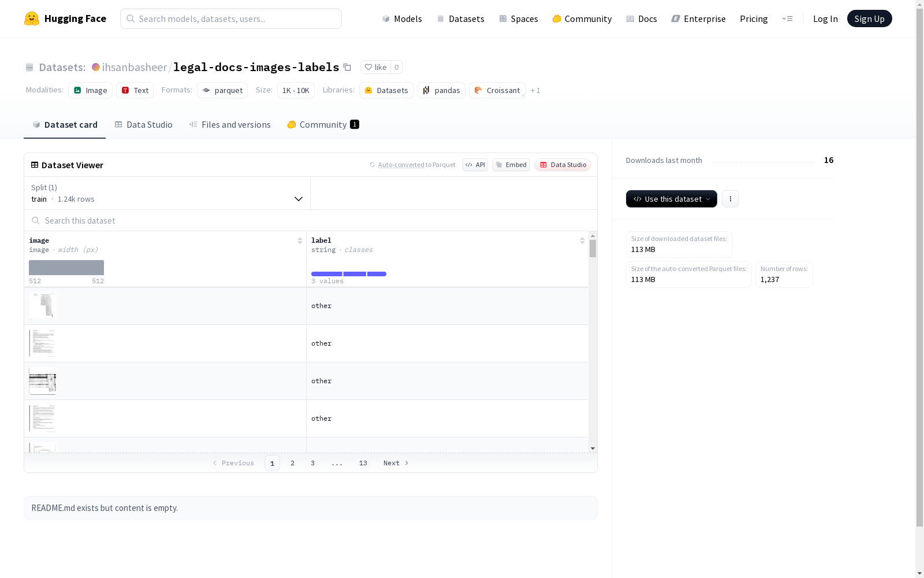Copy dataset name with the copy icon

click(x=347, y=67)
